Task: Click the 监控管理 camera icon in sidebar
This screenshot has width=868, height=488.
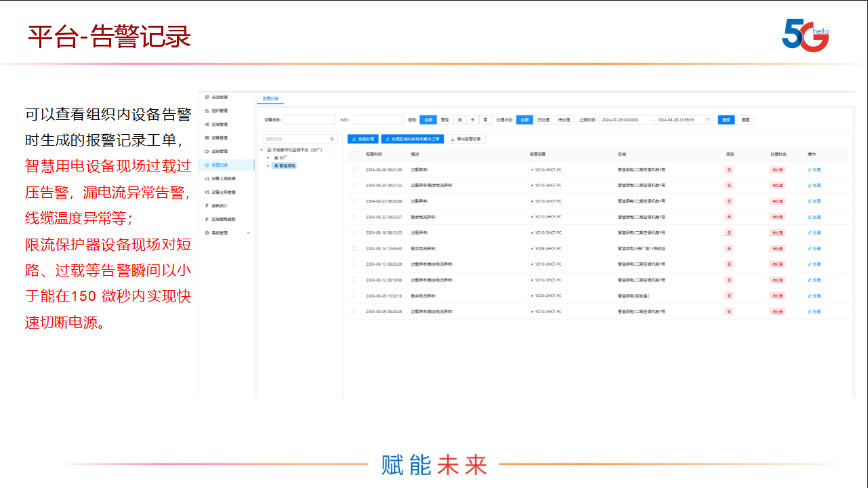Action: [x=207, y=151]
